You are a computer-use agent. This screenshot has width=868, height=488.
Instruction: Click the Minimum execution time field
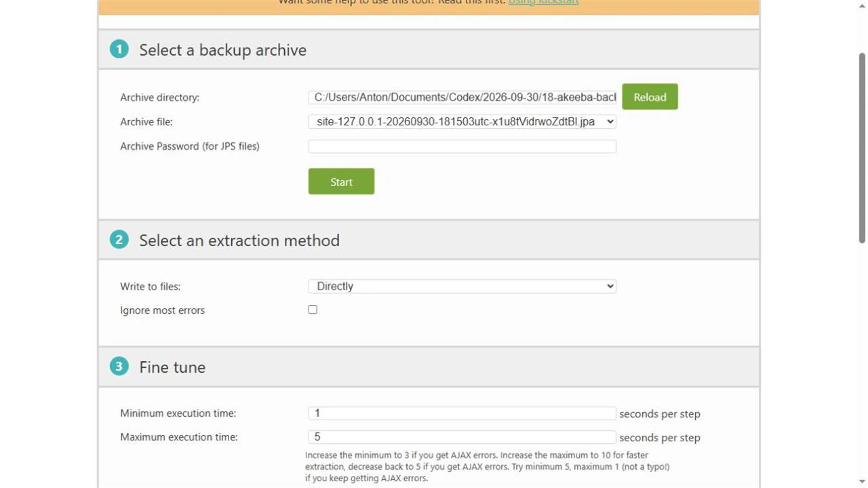[462, 413]
